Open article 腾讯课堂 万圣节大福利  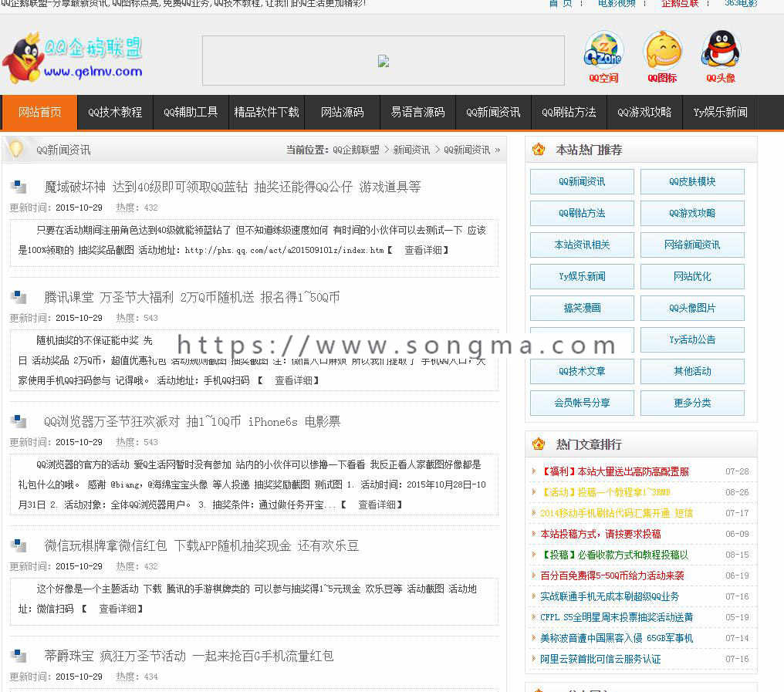click(x=192, y=298)
